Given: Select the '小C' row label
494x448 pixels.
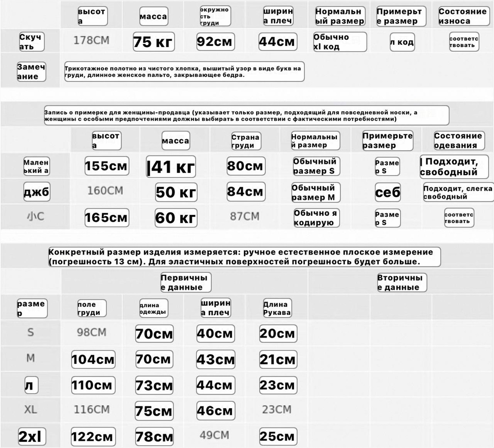Looking at the screenshot, I should pos(35,216).
